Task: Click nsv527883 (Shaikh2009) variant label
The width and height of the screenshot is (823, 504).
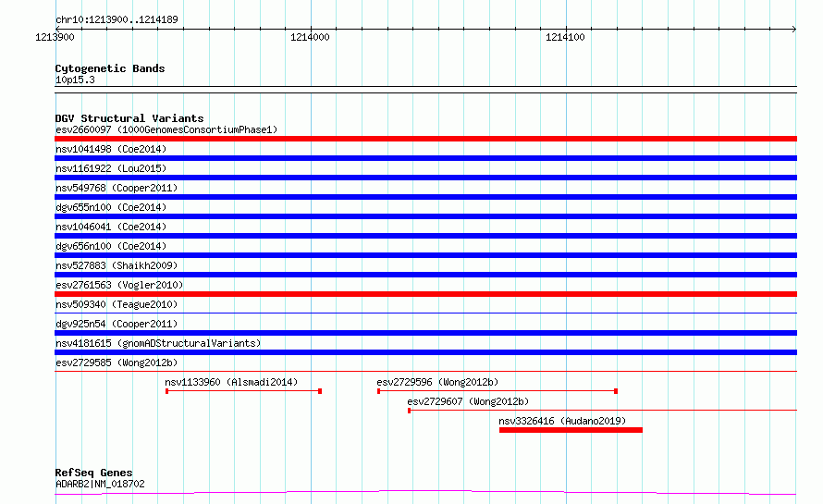Action: [117, 265]
